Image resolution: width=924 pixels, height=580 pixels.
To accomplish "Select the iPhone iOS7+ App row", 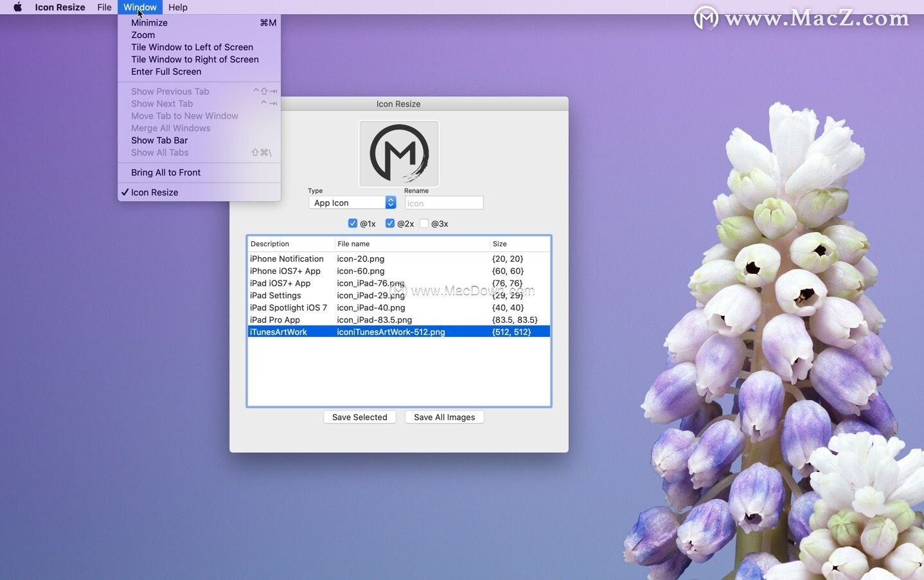I will pos(398,271).
